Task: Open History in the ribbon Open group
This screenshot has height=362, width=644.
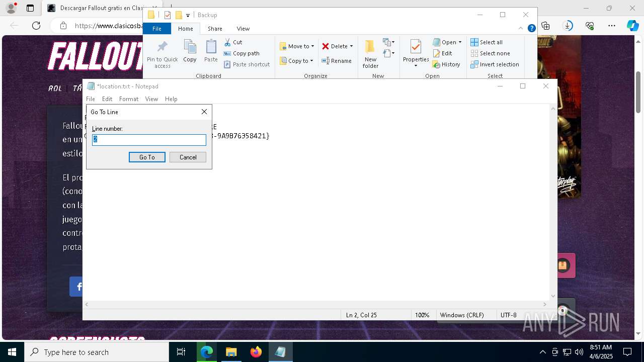Action: click(446, 64)
